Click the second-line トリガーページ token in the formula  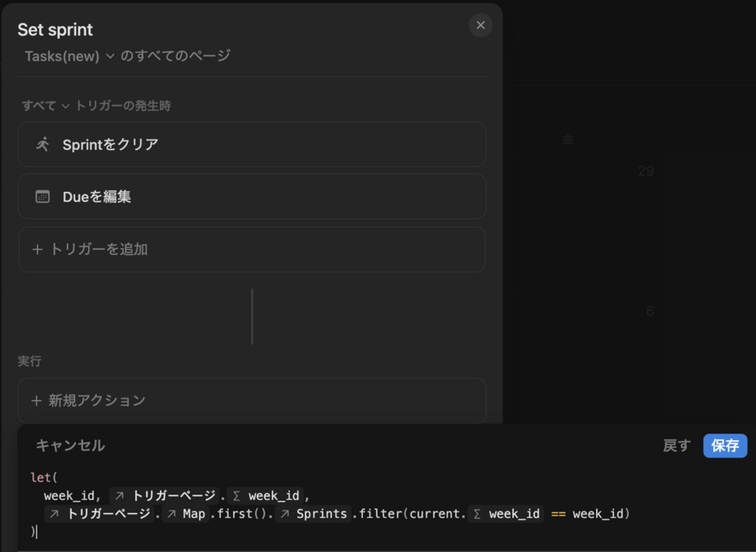[99, 514]
